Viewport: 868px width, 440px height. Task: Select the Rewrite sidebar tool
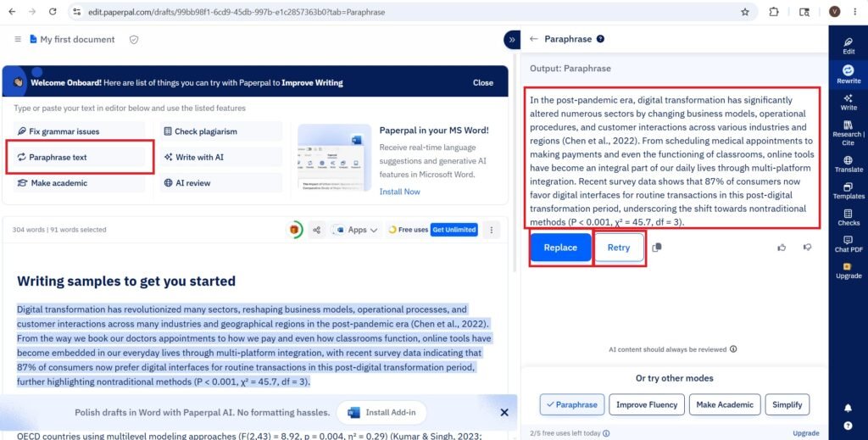[848, 74]
